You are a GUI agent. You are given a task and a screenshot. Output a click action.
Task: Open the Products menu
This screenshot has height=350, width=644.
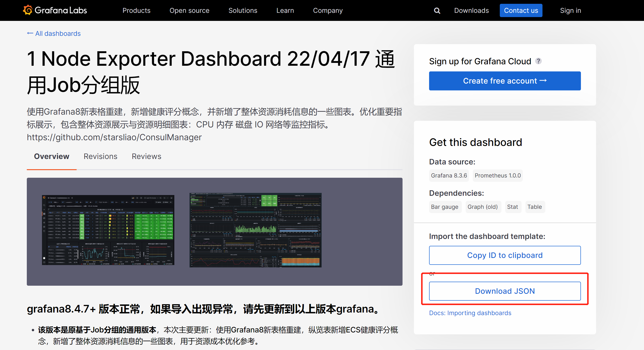(x=136, y=10)
